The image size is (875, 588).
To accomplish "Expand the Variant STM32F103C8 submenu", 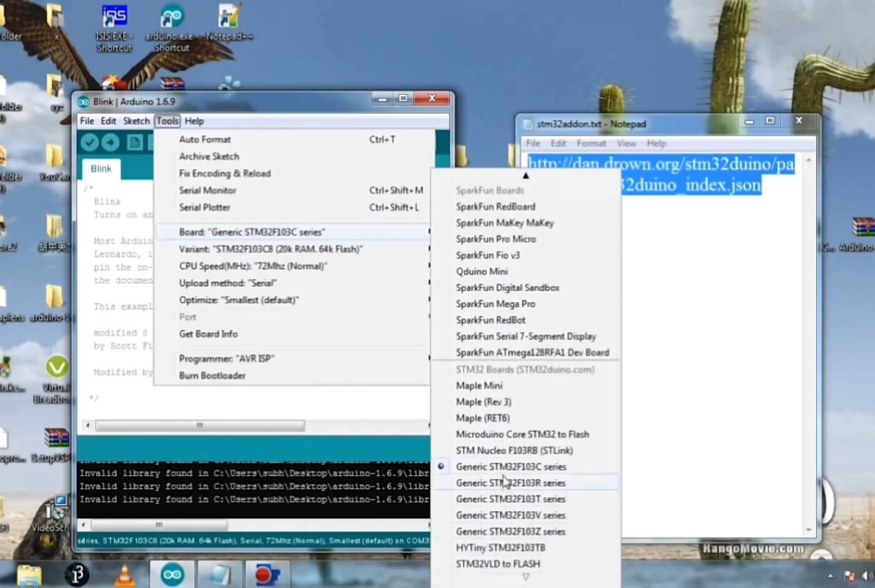I will click(270, 249).
